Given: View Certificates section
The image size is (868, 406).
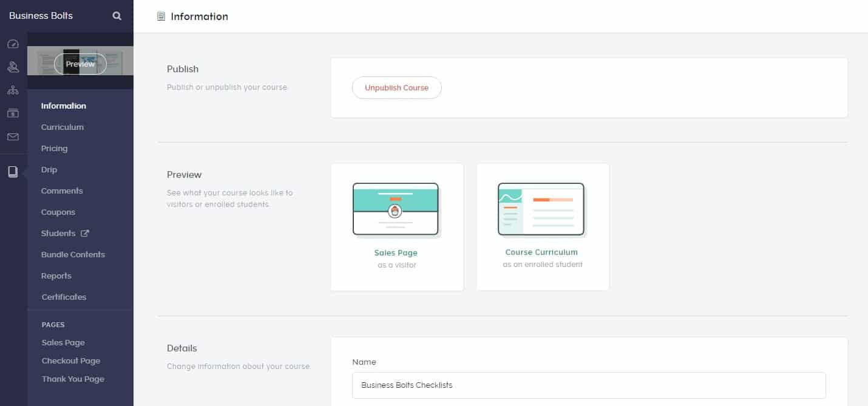Looking at the screenshot, I should [x=64, y=297].
